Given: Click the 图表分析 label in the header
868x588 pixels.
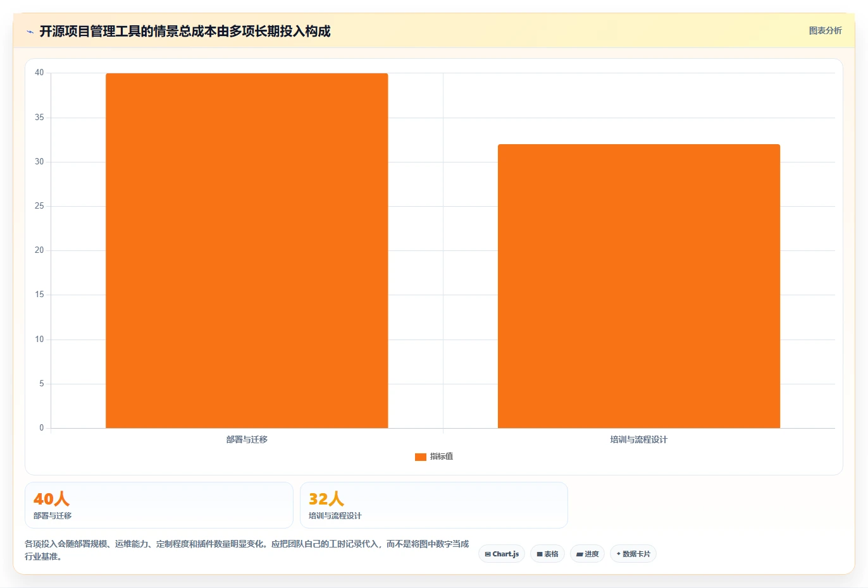Looking at the screenshot, I should pyautogui.click(x=825, y=30).
